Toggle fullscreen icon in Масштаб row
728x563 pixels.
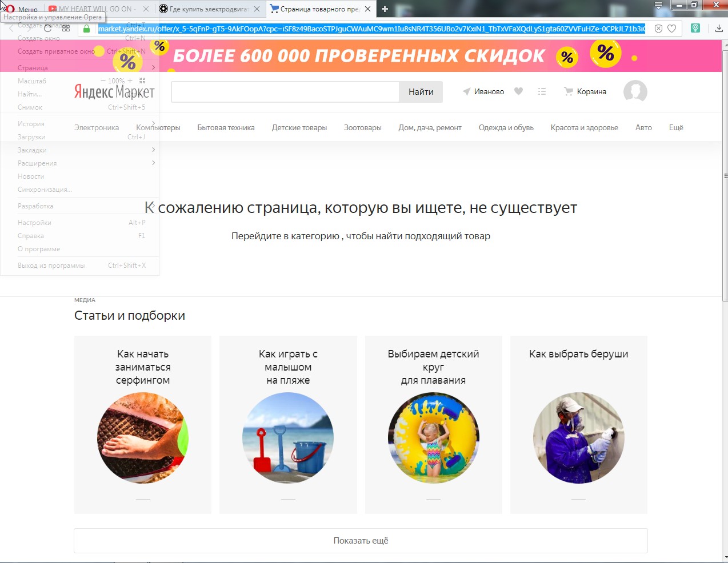click(x=142, y=81)
